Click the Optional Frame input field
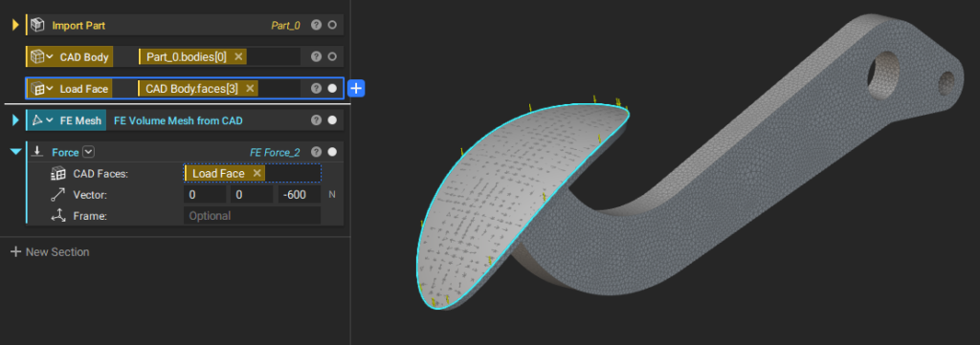This screenshot has width=980, height=345. pyautogui.click(x=252, y=216)
